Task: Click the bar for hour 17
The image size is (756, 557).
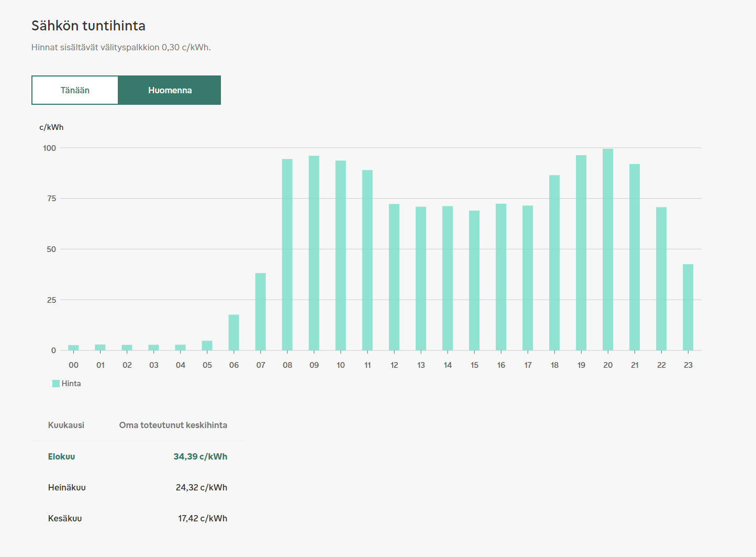Action: pyautogui.click(x=528, y=278)
